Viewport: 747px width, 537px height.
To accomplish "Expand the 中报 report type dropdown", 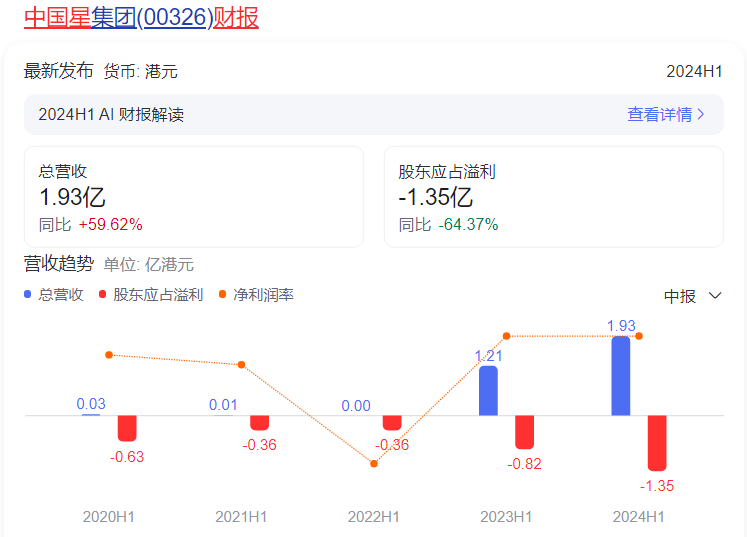I will [x=693, y=296].
